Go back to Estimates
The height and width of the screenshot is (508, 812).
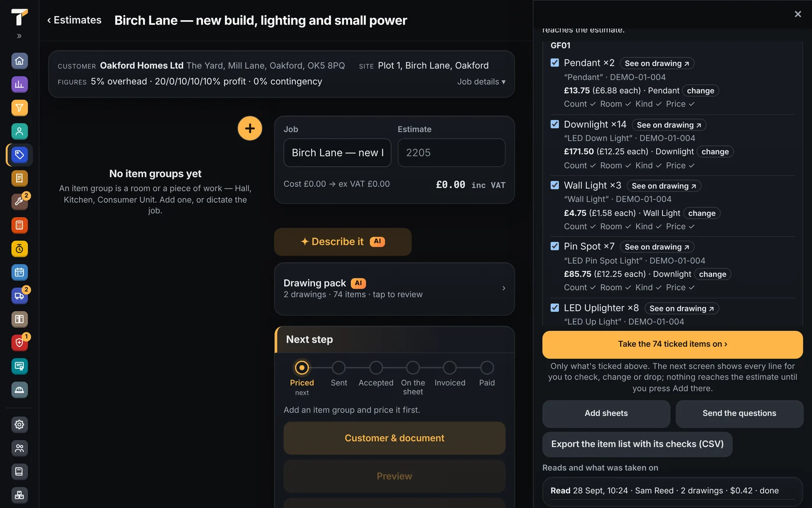[74, 20]
